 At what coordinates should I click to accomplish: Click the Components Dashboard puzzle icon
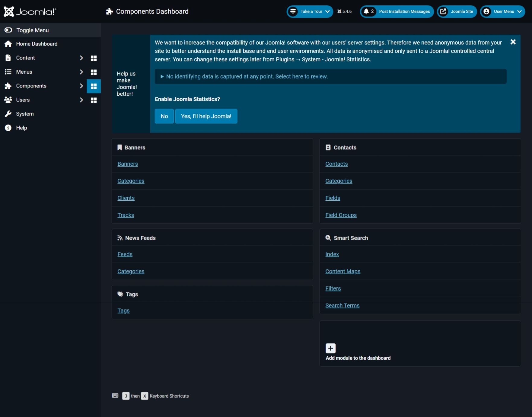pyautogui.click(x=110, y=11)
